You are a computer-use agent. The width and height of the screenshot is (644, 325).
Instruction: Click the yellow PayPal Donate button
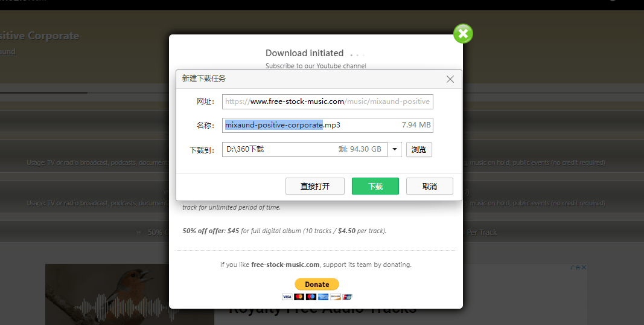tap(316, 284)
